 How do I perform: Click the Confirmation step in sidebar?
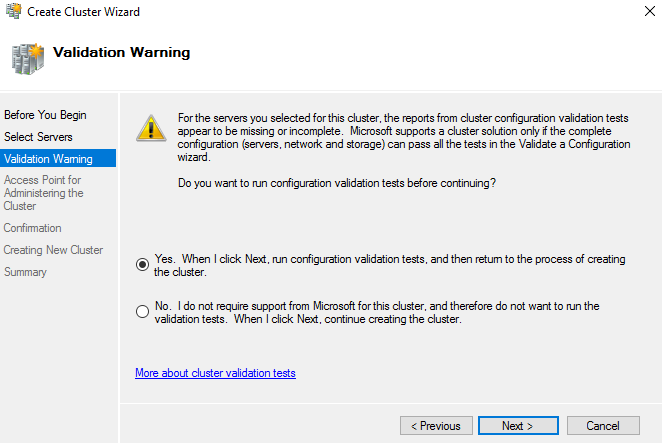click(32, 228)
